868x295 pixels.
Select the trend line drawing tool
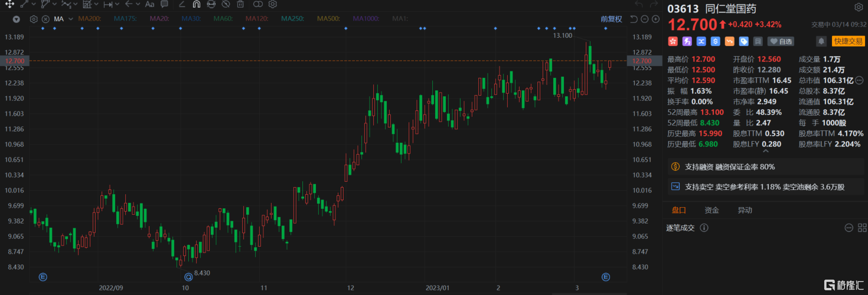pos(25,4)
